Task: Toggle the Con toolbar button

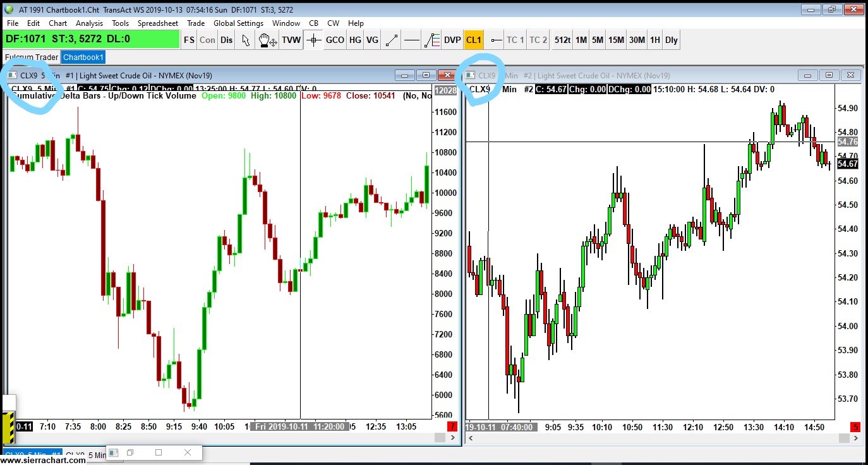Action: point(207,40)
